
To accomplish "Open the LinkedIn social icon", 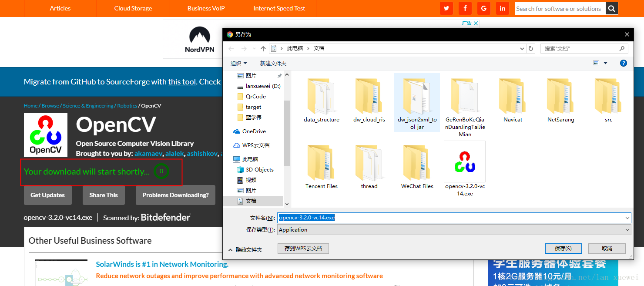I will (503, 8).
